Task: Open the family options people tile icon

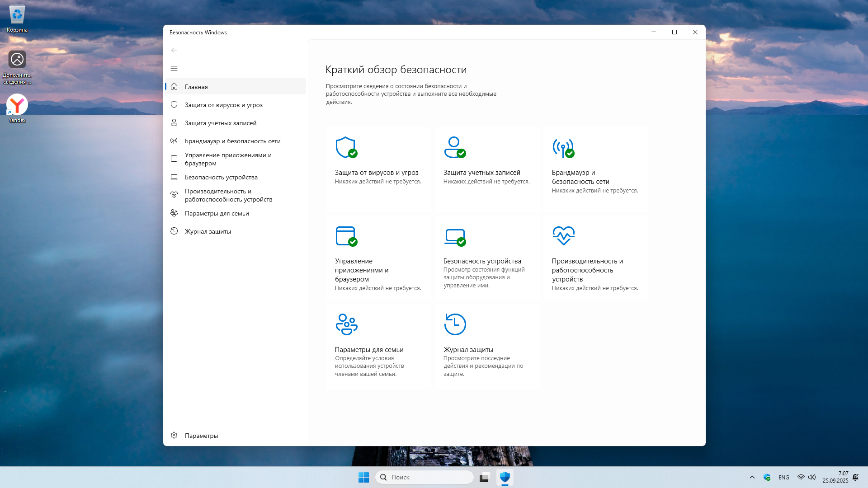Action: [346, 324]
